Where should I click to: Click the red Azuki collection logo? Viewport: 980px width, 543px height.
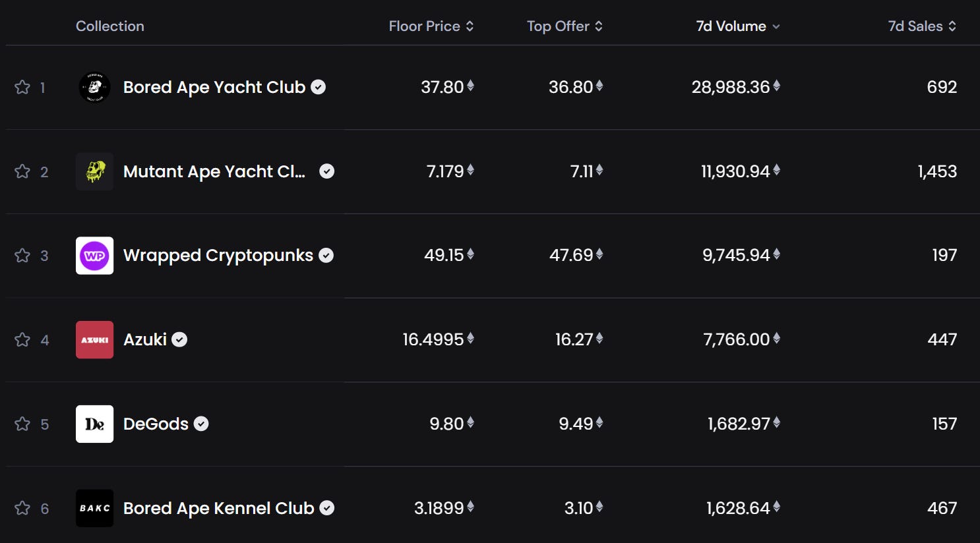click(94, 340)
